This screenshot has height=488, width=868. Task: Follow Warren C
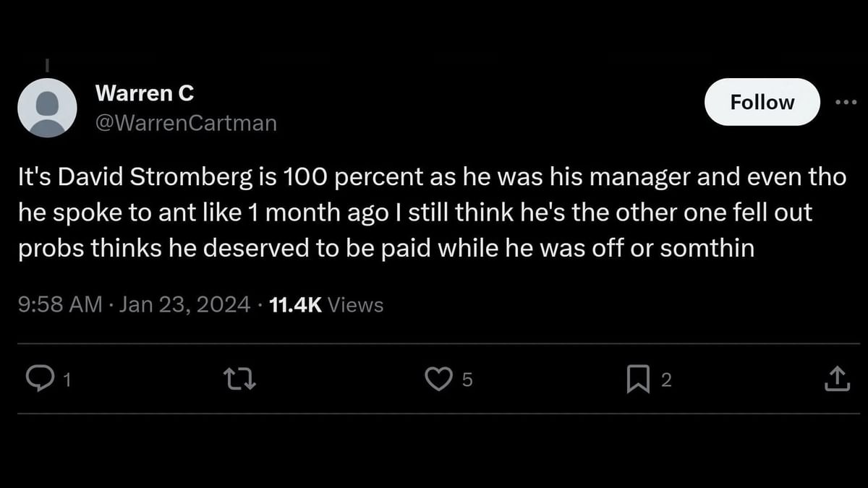(762, 103)
